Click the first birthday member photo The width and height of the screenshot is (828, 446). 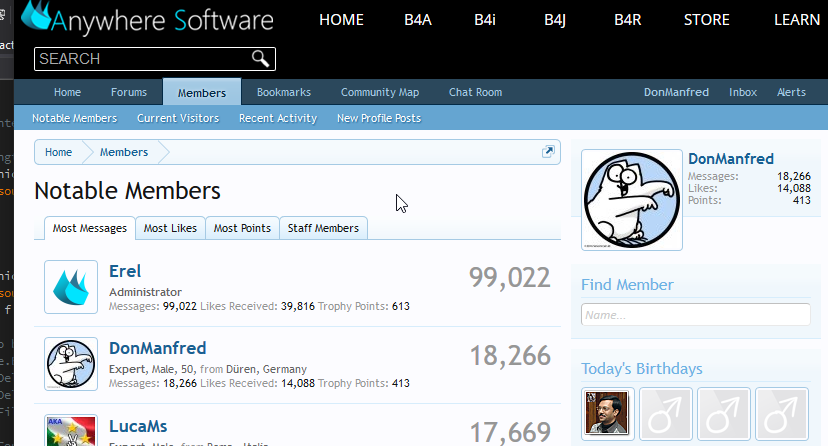coord(608,413)
